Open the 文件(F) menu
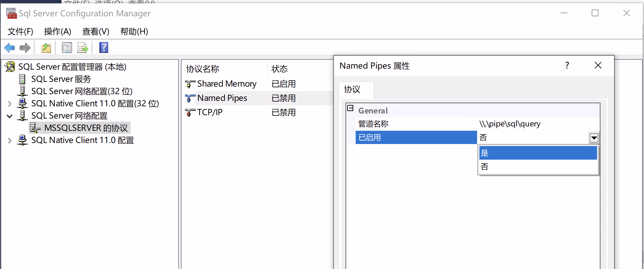The height and width of the screenshot is (269, 644). tap(20, 32)
